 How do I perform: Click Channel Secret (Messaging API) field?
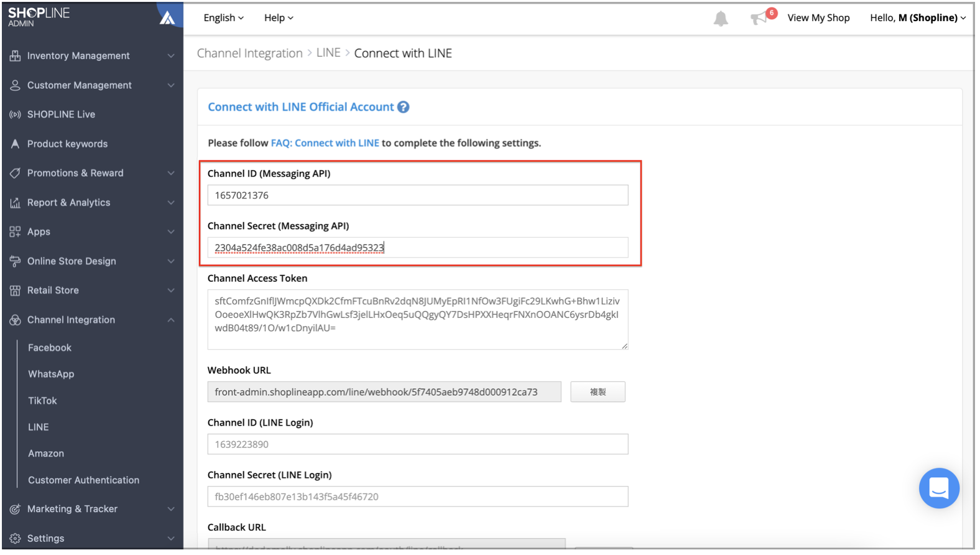[418, 248]
